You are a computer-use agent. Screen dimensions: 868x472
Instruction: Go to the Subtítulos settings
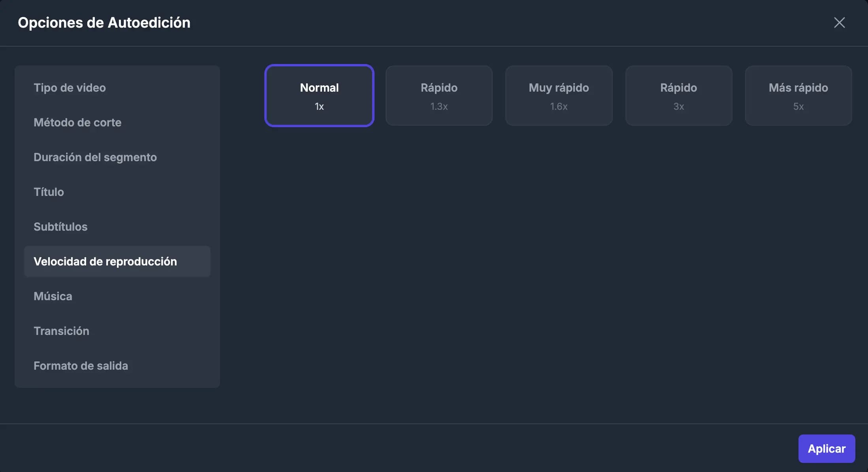(60, 227)
